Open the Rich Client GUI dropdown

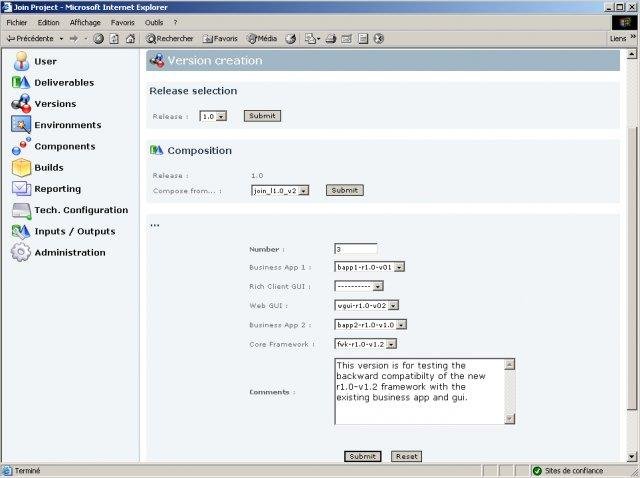pos(359,286)
